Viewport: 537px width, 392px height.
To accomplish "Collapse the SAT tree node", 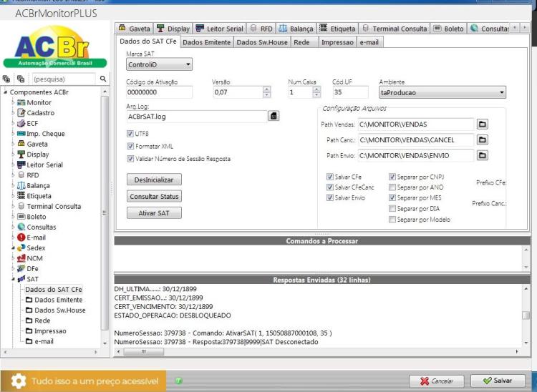I will point(13,279).
